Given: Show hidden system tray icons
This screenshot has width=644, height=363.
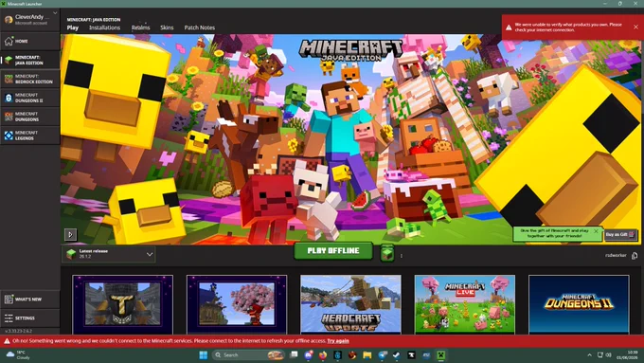Looking at the screenshot, I should coord(589,354).
